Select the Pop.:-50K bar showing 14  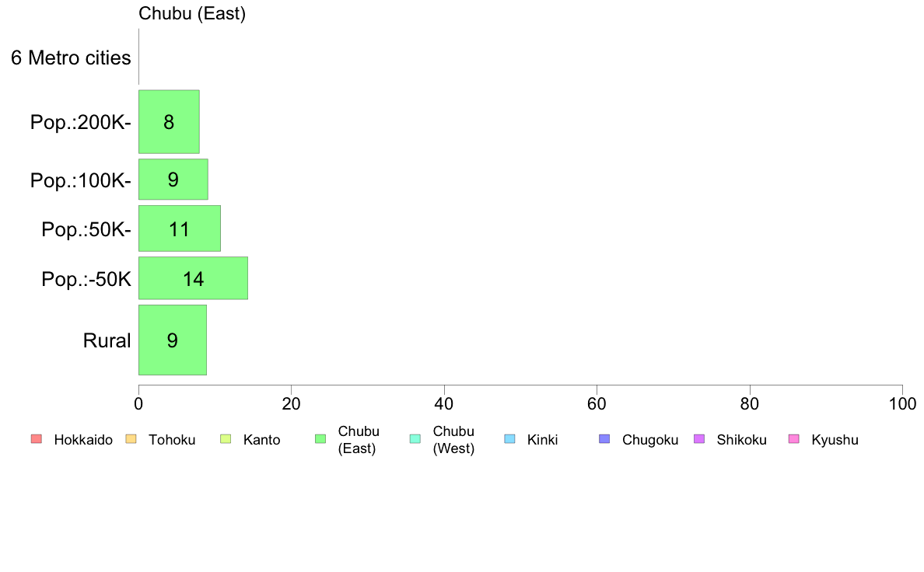(194, 278)
